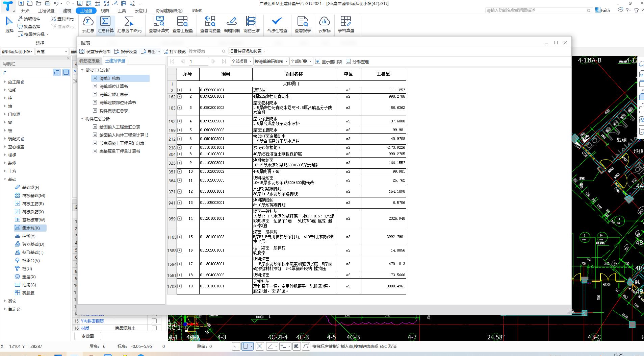Open 查看报表 report viewer
The image size is (644, 356).
tap(303, 24)
